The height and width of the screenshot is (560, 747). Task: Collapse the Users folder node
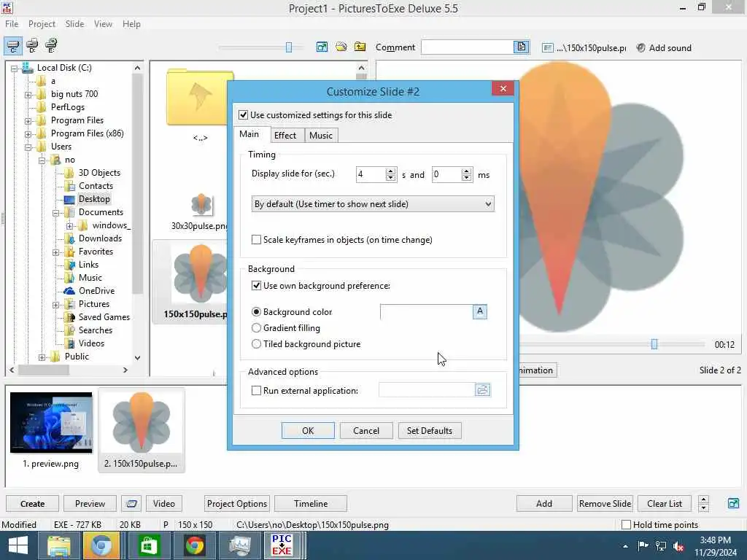pos(28,147)
